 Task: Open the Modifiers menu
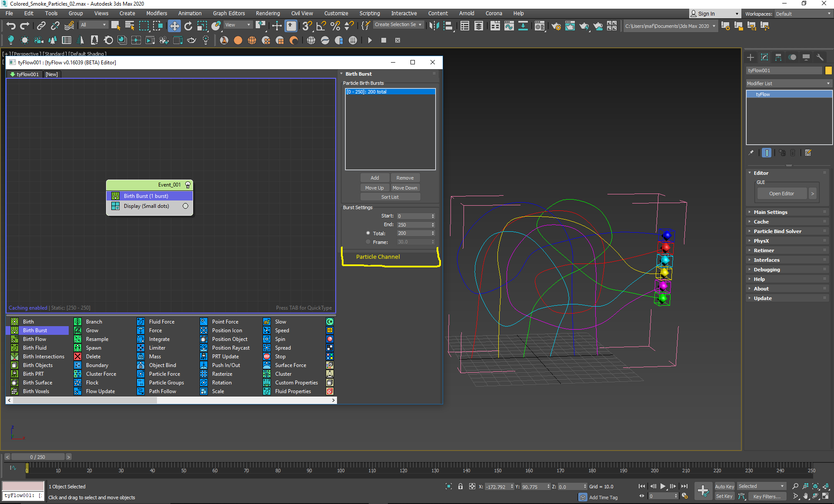157,13
